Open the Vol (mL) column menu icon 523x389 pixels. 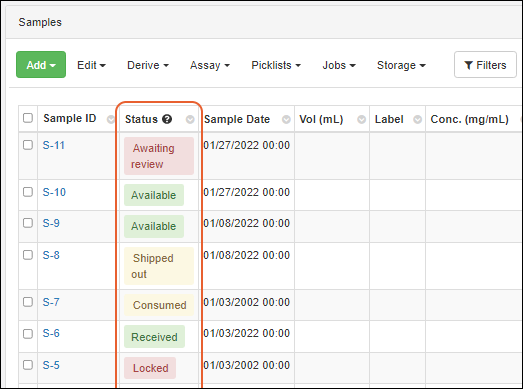362,119
